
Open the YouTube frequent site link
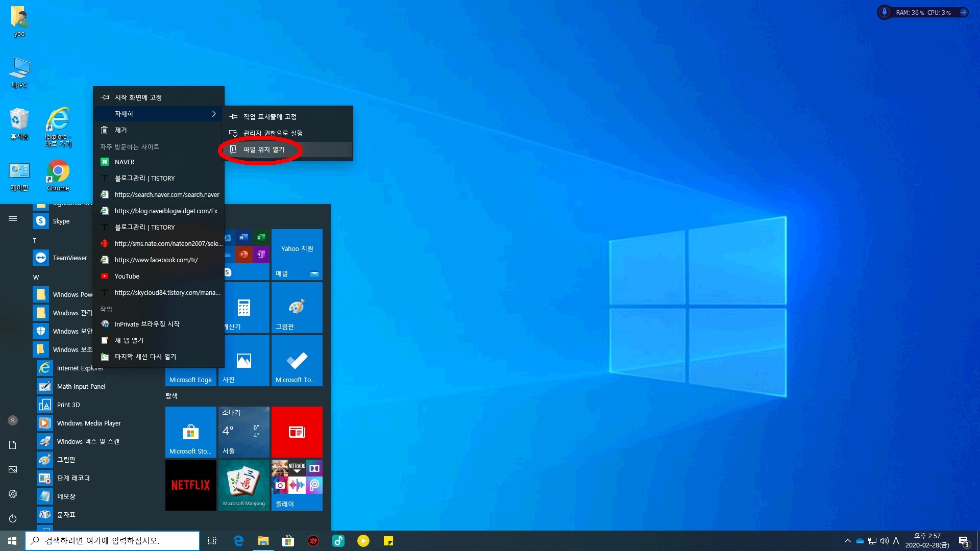click(127, 277)
